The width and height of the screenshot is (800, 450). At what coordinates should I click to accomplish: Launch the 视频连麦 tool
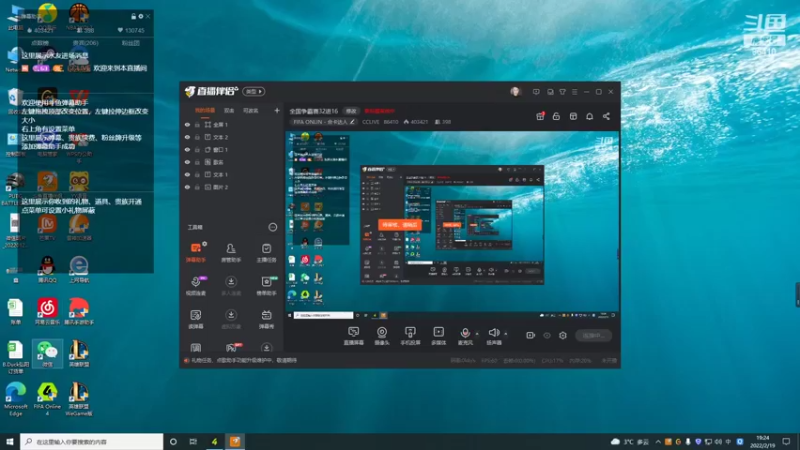coord(195,286)
